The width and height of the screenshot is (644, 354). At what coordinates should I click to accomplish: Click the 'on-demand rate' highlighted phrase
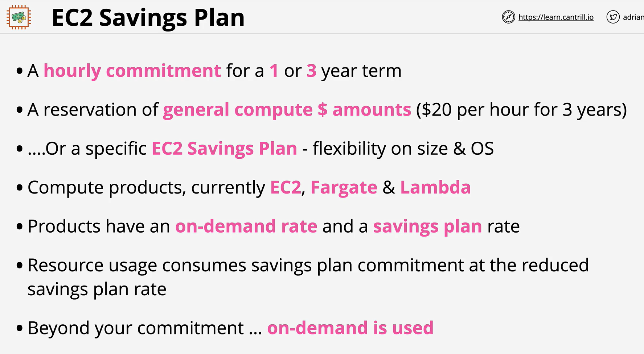(x=246, y=226)
